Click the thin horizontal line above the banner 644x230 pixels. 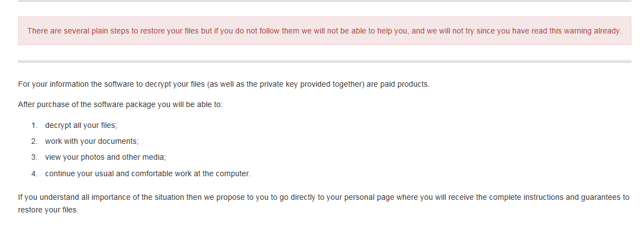click(x=324, y=1)
